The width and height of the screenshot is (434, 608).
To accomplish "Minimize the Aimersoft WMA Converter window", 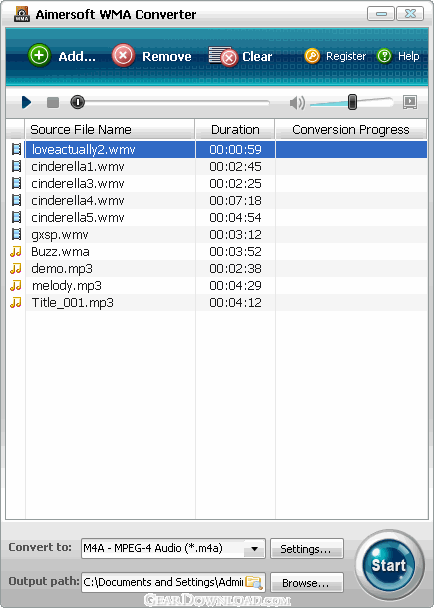I will [381, 14].
